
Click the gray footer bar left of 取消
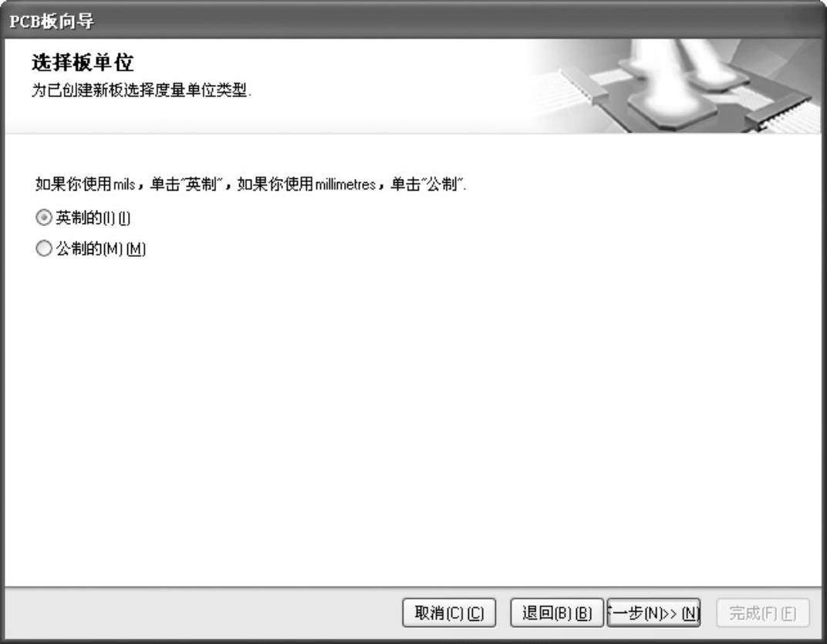[x=203, y=613]
